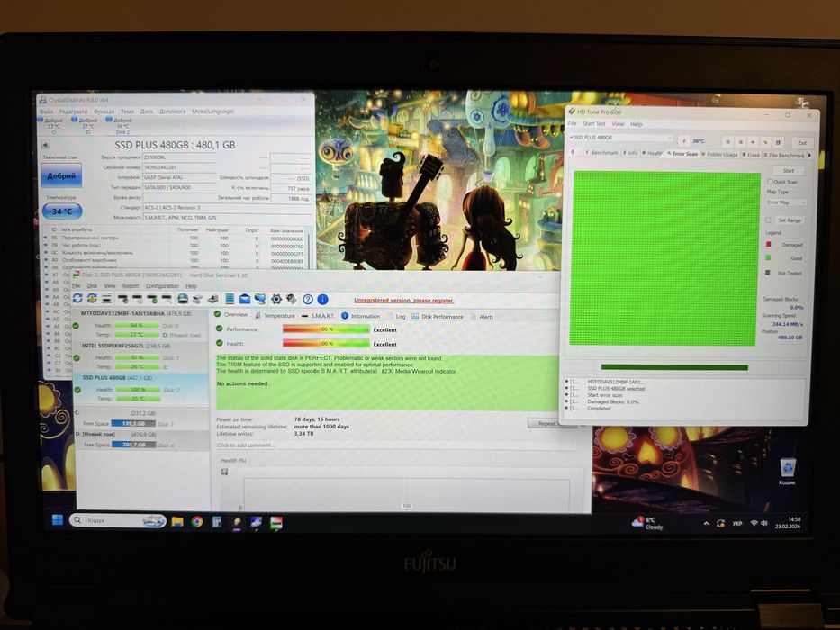
Task: Click the overview Health 100% Excellent bar
Action: point(326,344)
